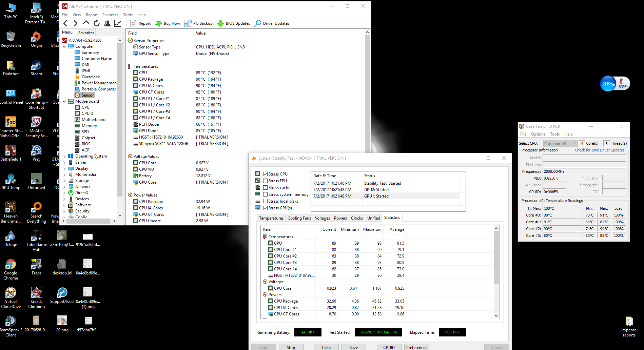Uncheck the Stress CPU checkbox
644x350 pixels.
point(266,174)
